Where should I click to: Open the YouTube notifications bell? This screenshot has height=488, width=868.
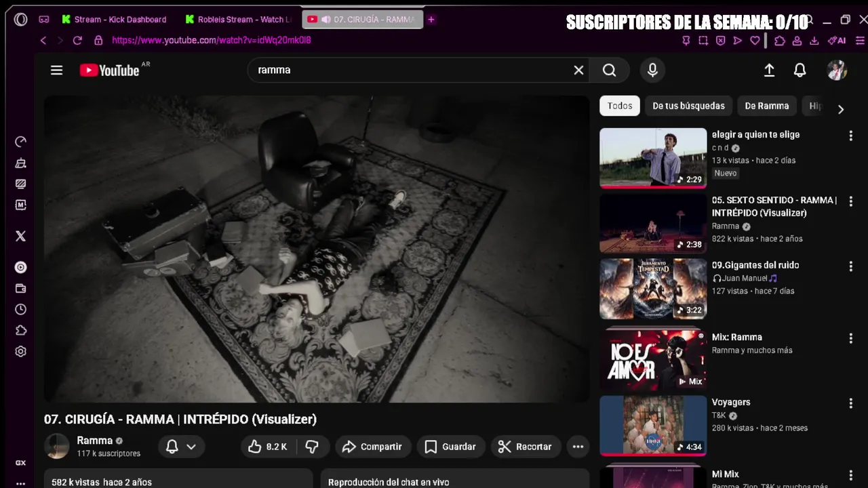coord(800,70)
